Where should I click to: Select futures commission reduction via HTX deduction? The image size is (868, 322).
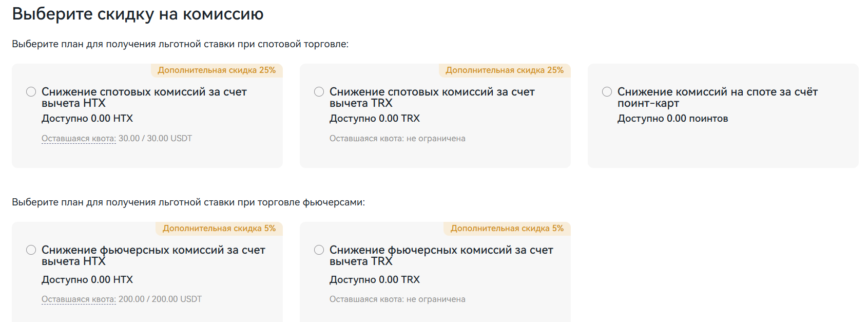[x=30, y=250]
